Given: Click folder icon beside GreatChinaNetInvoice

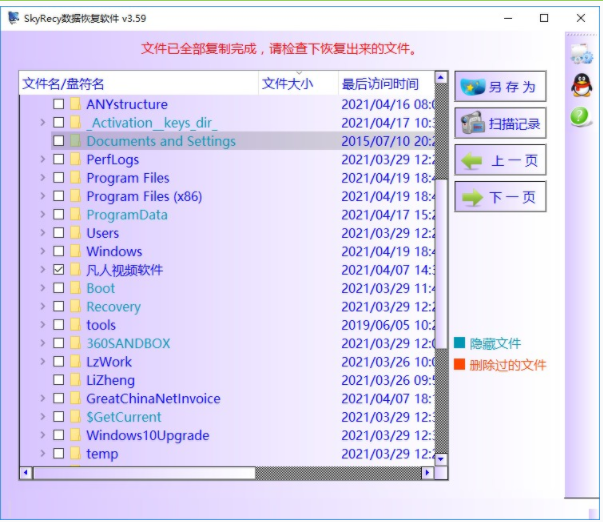Looking at the screenshot, I should click(x=75, y=398).
